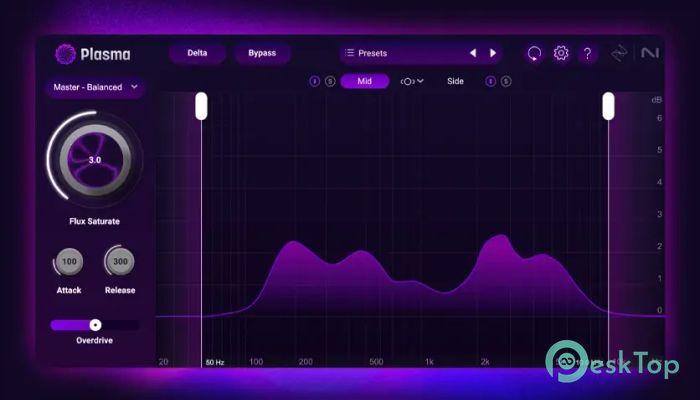Viewport: 700px width, 400px height.
Task: Solo the Mid channel
Action: 329,81
